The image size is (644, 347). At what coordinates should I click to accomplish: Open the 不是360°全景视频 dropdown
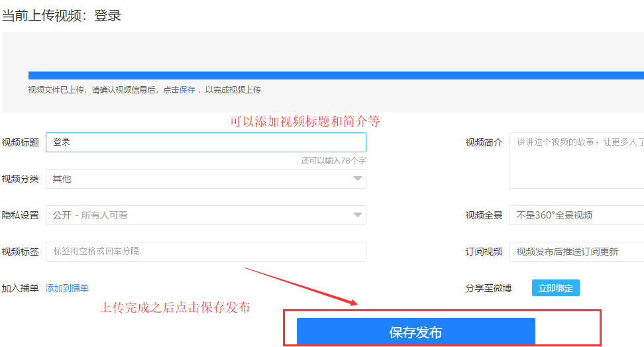(x=576, y=215)
